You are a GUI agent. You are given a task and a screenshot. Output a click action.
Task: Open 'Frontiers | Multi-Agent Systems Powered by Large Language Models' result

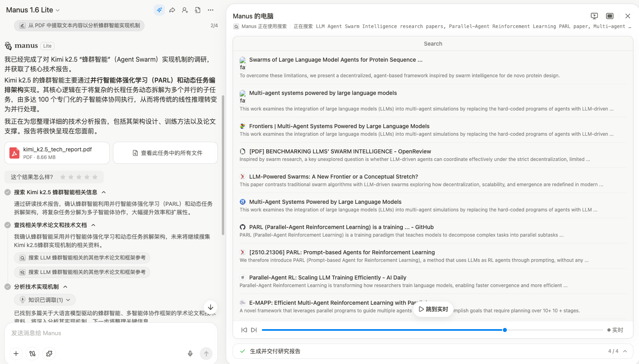340,126
